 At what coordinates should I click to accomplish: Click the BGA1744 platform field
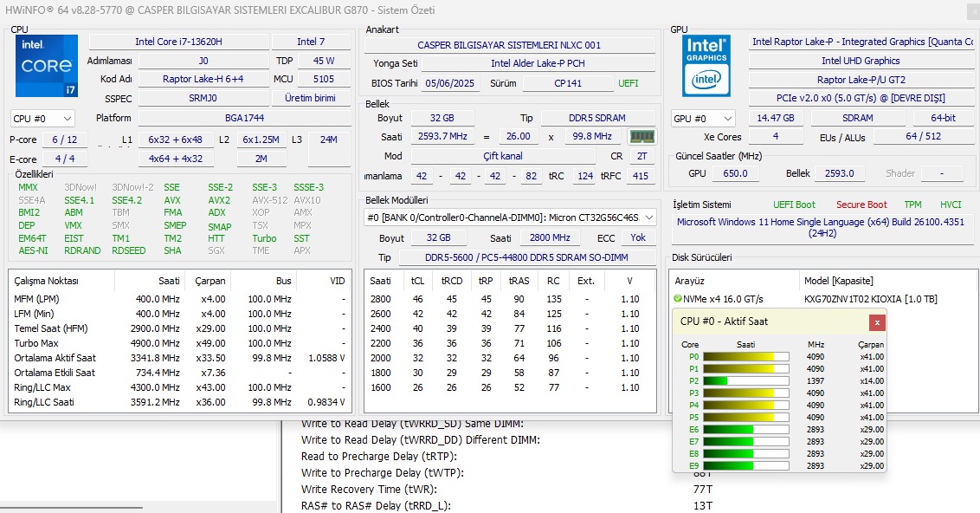pyautogui.click(x=244, y=118)
